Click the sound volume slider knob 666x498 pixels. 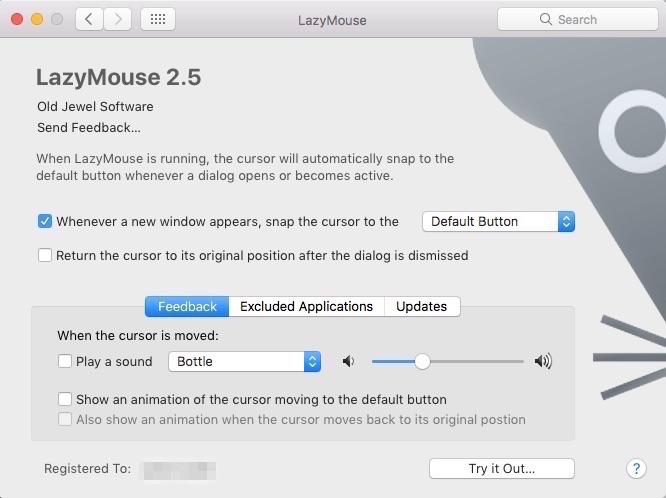click(422, 362)
